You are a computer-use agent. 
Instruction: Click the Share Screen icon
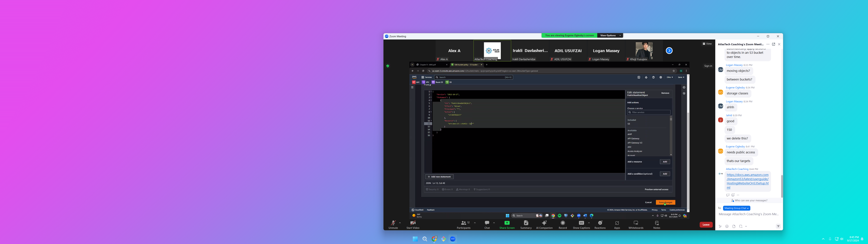507,223
